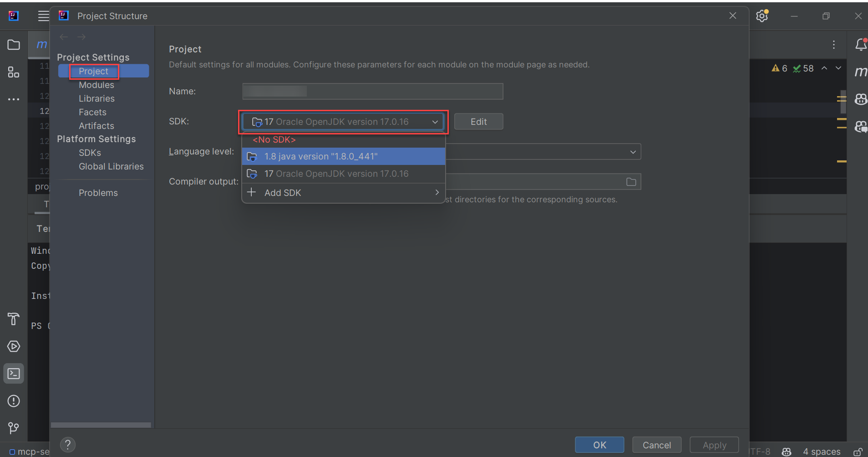Click the Apply button
This screenshot has width=868, height=457.
(x=714, y=445)
